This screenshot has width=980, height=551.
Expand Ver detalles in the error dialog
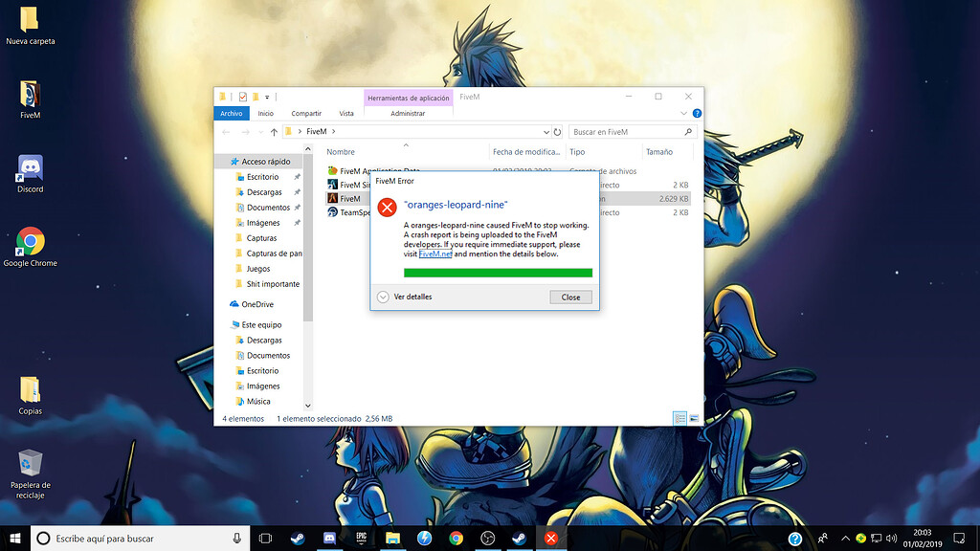pyautogui.click(x=383, y=297)
